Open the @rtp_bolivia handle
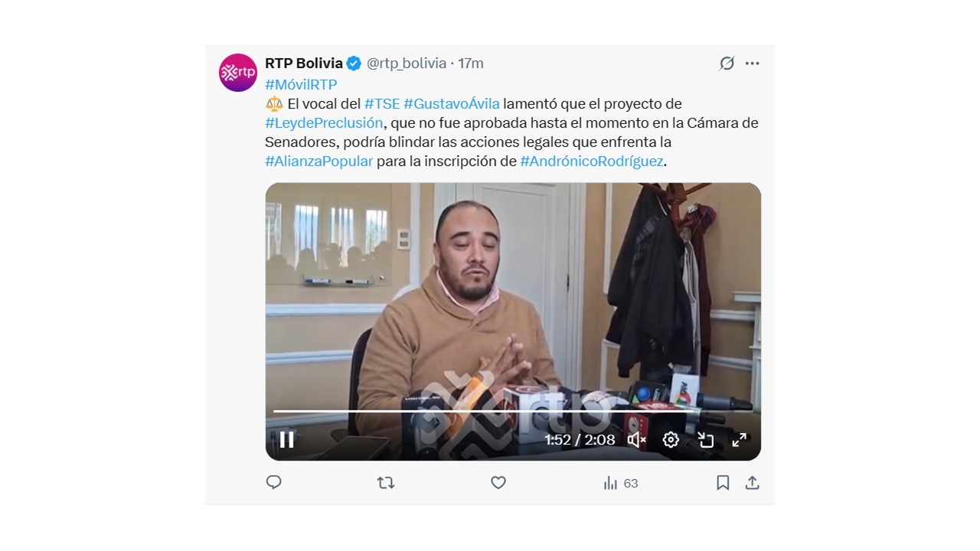 pos(407,64)
